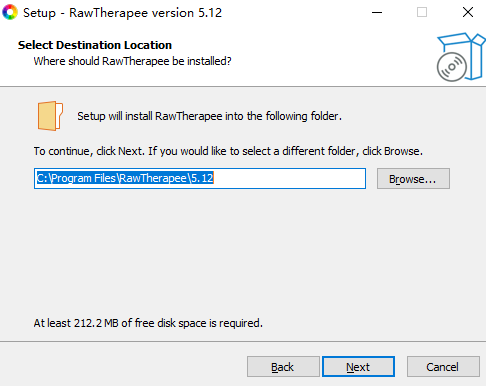Open the Browse... folder dialog
This screenshot has height=386, width=486.
[413, 179]
